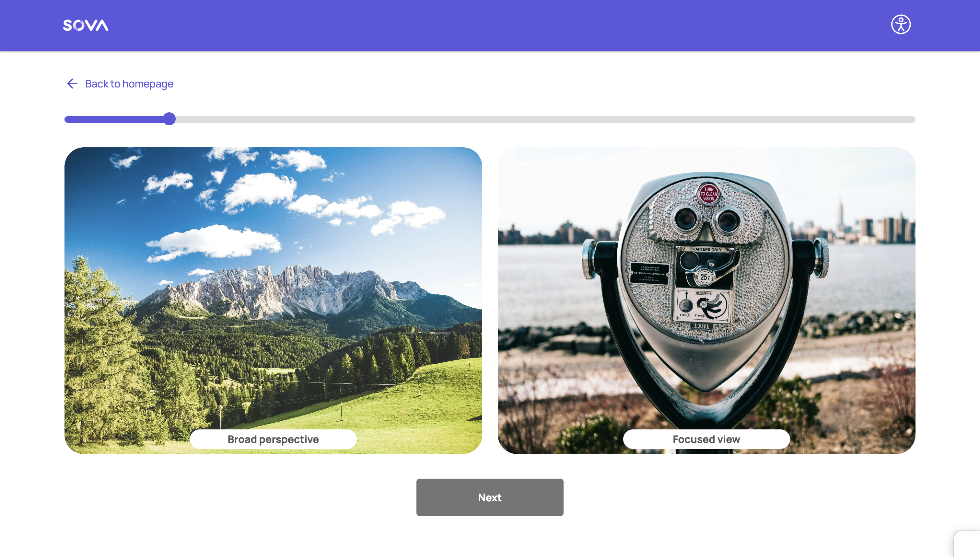This screenshot has width=980, height=557.
Task: Click the left eyepiece lens of the viewer
Action: [x=686, y=220]
